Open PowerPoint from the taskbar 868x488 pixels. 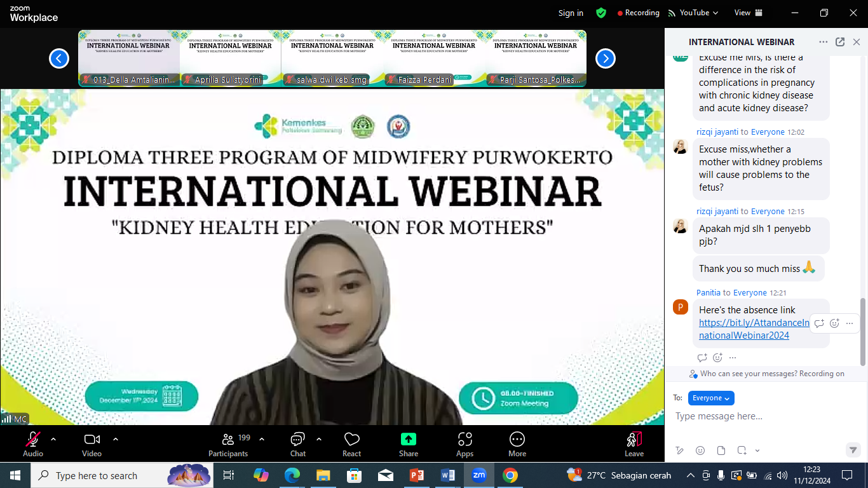tap(417, 475)
